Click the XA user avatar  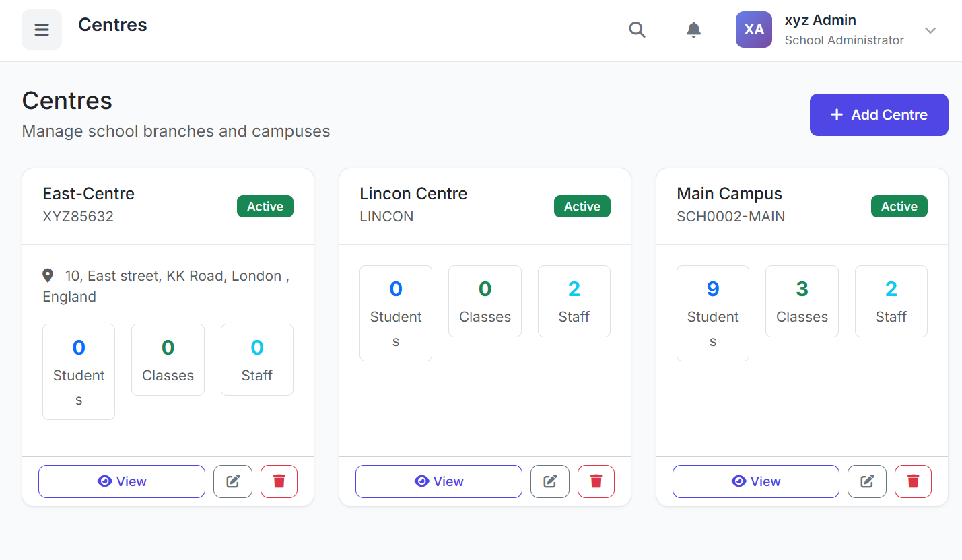(753, 30)
